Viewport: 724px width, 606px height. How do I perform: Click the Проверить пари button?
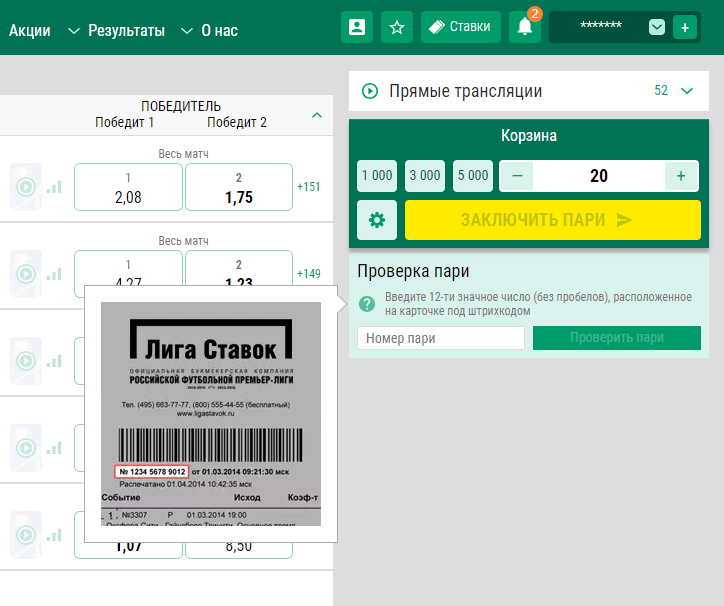pyautogui.click(x=617, y=338)
